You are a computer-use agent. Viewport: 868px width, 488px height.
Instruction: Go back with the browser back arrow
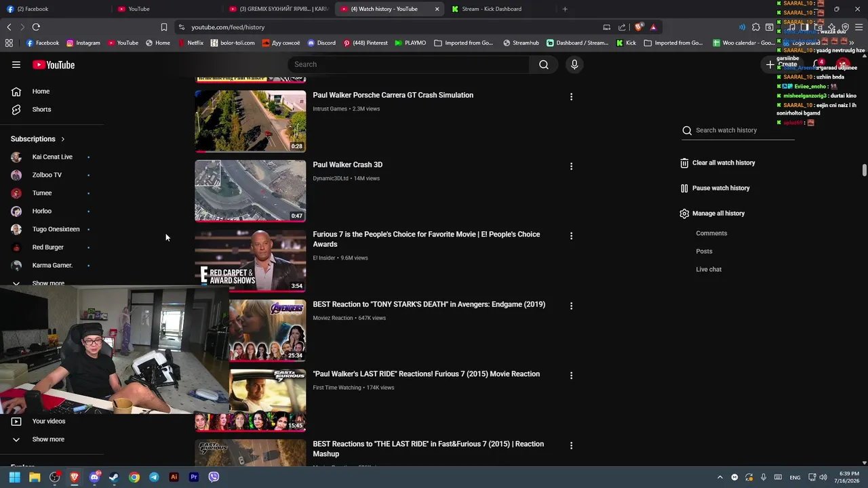tap(9, 27)
